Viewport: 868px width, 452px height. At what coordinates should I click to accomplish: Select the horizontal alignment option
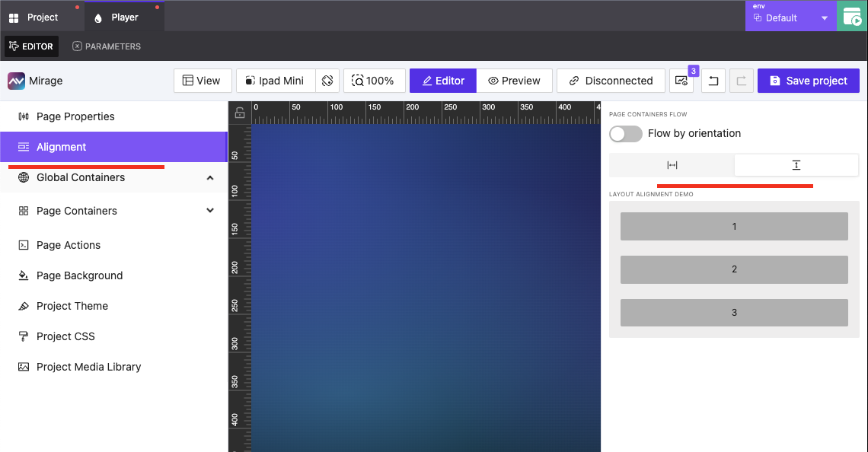click(671, 164)
